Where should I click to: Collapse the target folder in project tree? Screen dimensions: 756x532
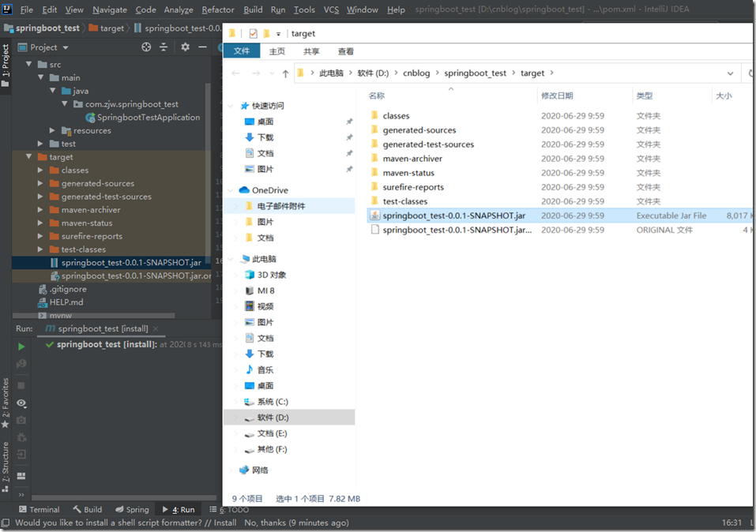point(29,157)
